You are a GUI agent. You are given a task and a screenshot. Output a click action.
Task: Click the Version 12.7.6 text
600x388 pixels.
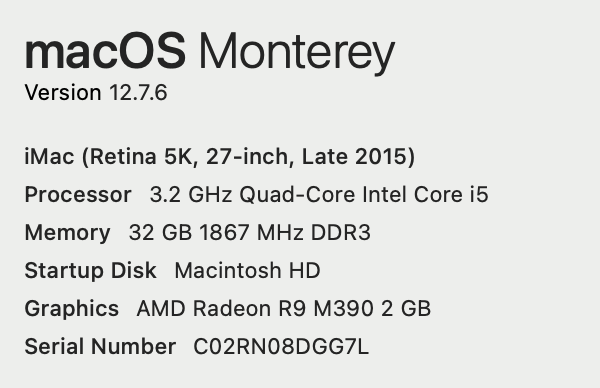[x=96, y=93]
